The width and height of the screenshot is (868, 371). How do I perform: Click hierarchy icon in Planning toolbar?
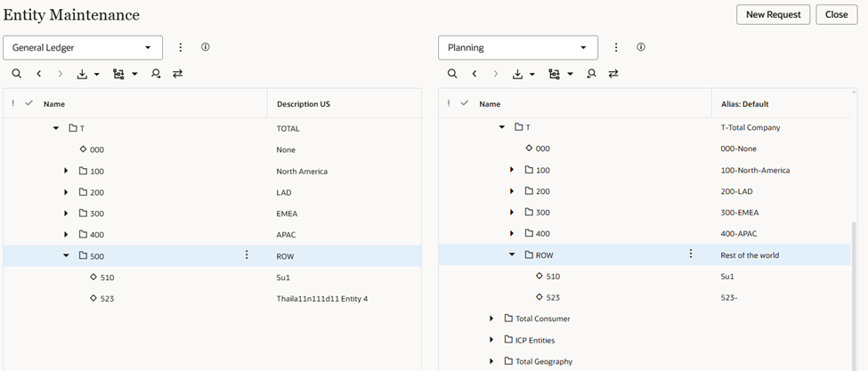pos(554,75)
